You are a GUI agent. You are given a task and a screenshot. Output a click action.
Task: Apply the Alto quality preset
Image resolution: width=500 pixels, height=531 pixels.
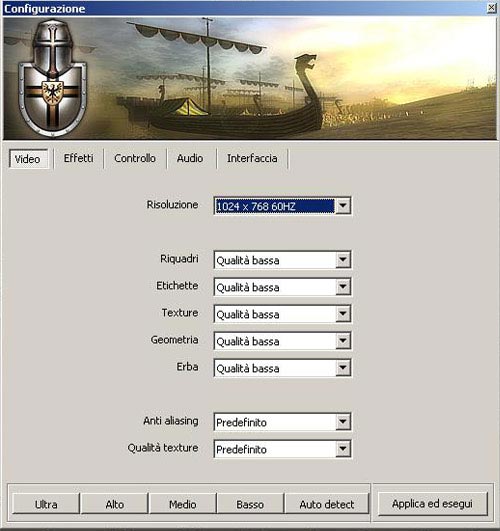pyautogui.click(x=114, y=504)
